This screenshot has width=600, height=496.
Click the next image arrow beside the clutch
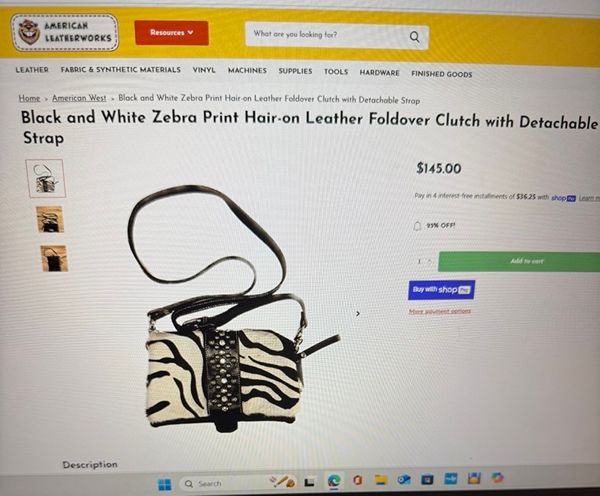coord(358,313)
